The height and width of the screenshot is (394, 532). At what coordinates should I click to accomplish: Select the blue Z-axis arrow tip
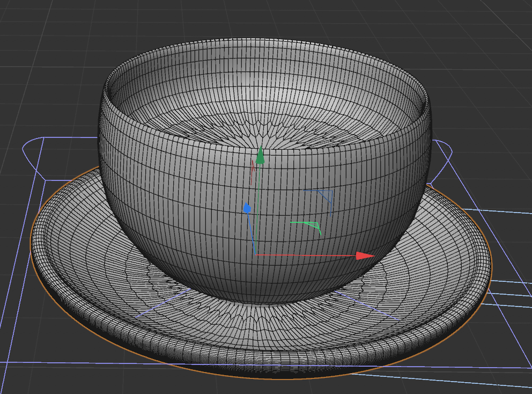click(x=247, y=208)
